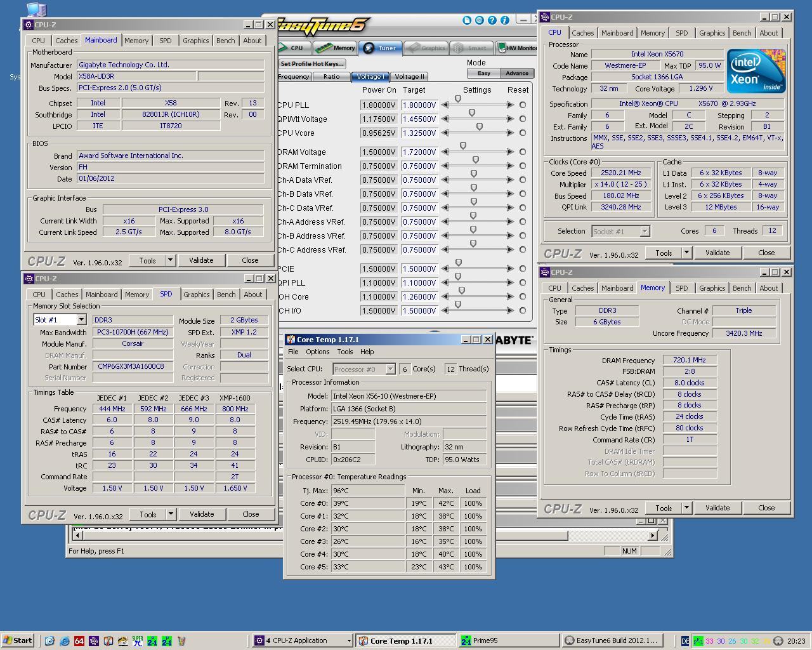Select the DRAM Voltage reset radio button

pos(523,152)
